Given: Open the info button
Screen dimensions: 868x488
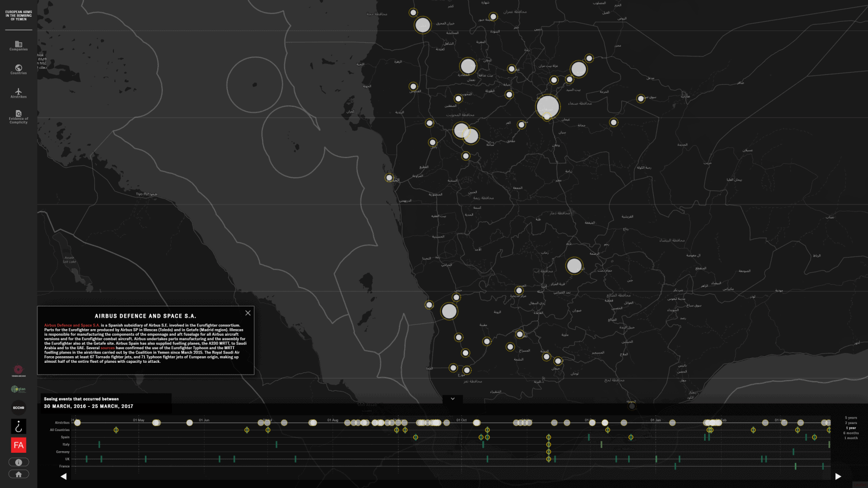Looking at the screenshot, I should [x=18, y=463].
